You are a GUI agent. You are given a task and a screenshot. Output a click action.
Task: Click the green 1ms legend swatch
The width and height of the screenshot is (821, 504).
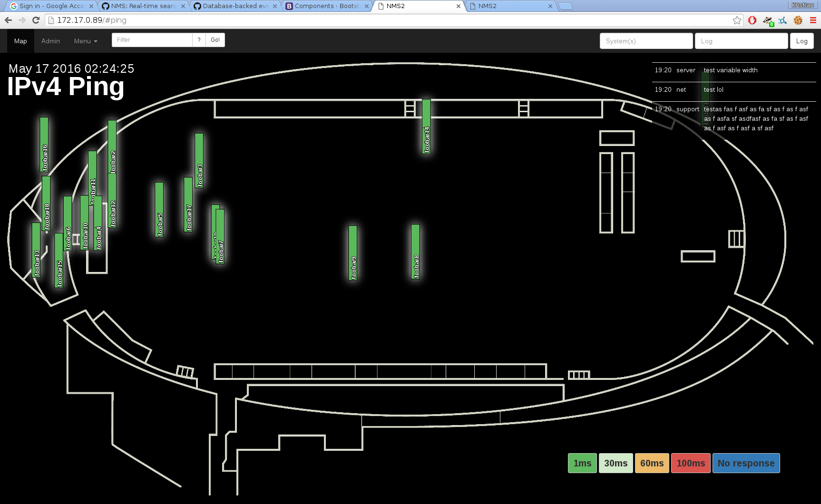(x=582, y=463)
